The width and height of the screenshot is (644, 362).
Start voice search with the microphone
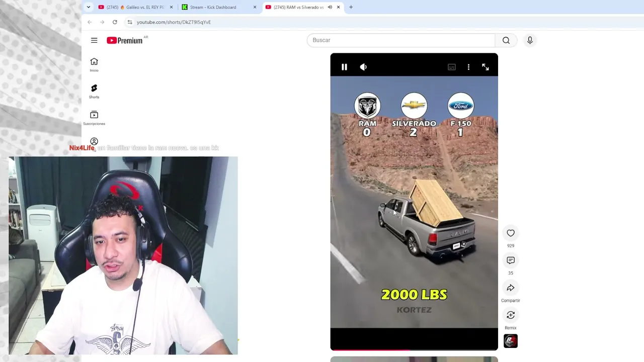point(530,40)
